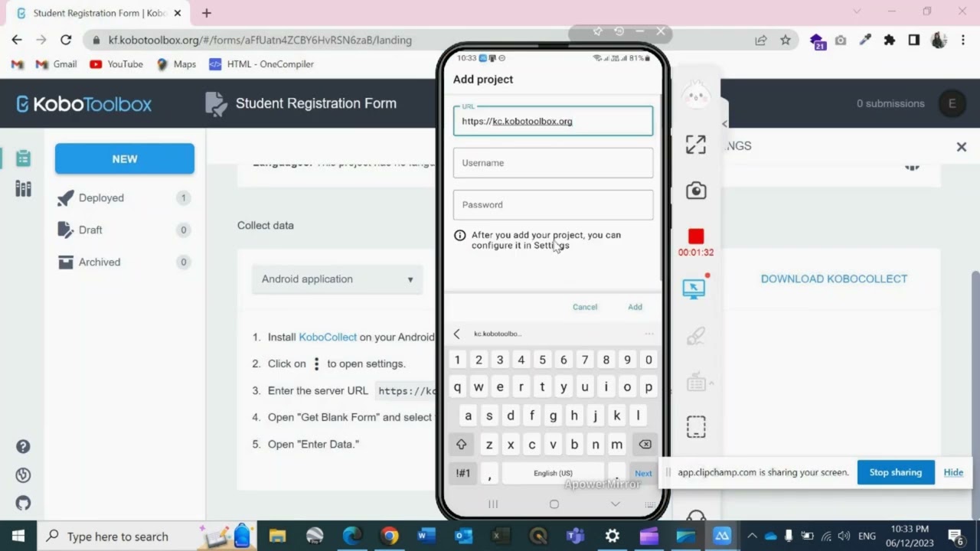Open the help question-mark icon in Kobo sidebar

point(23,446)
